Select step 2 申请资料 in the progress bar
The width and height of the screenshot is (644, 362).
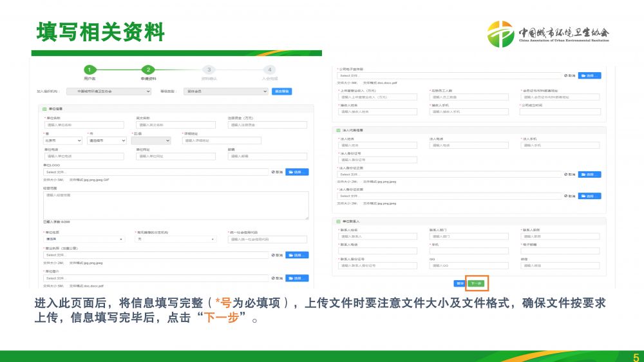(148, 70)
